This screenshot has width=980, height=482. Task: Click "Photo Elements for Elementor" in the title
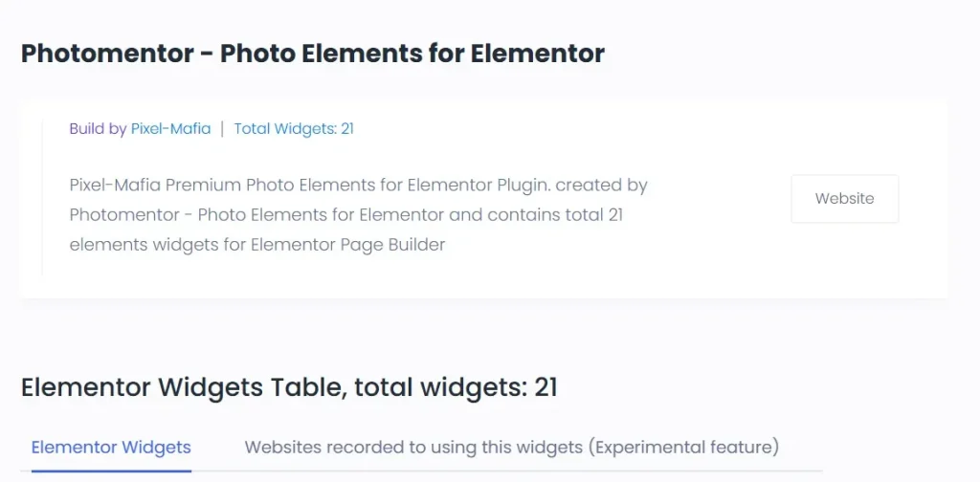(x=412, y=54)
